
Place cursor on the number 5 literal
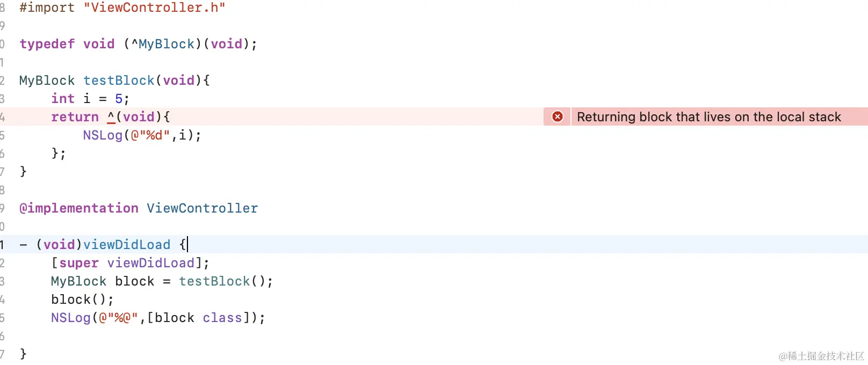(x=119, y=99)
